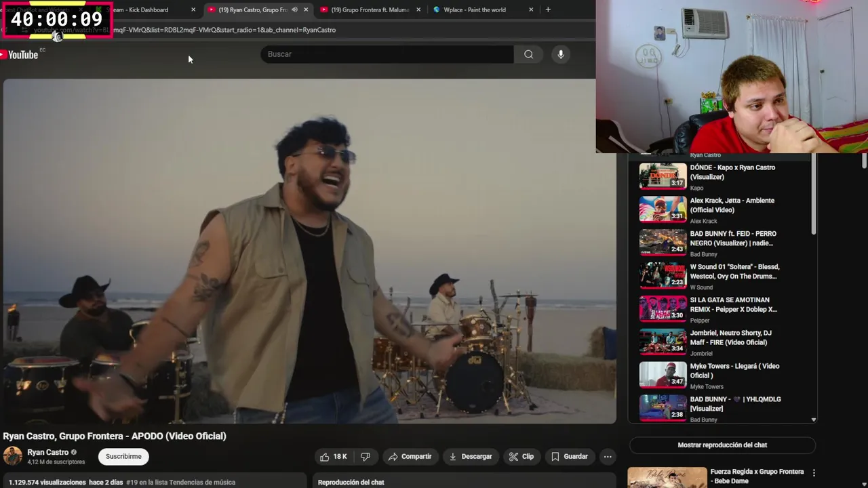The width and height of the screenshot is (868, 488).
Task: Open options menu for Bebe Dame video
Action: coord(814,473)
